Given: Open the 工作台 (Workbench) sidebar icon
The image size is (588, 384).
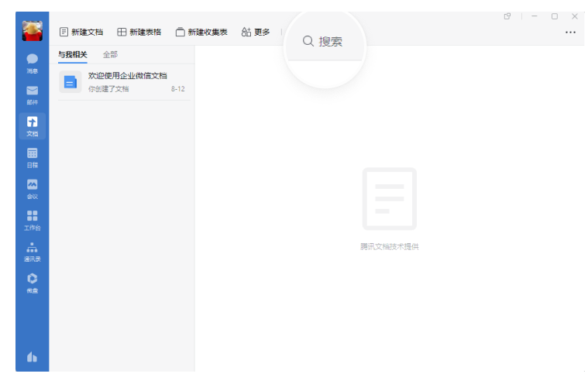Looking at the screenshot, I should point(32,219).
